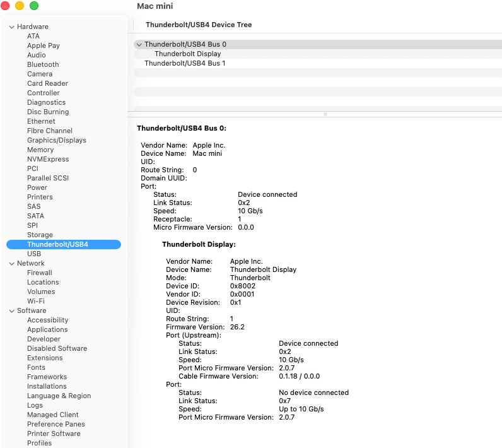Select Accessibility under Software
The height and width of the screenshot is (448, 502).
48,320
